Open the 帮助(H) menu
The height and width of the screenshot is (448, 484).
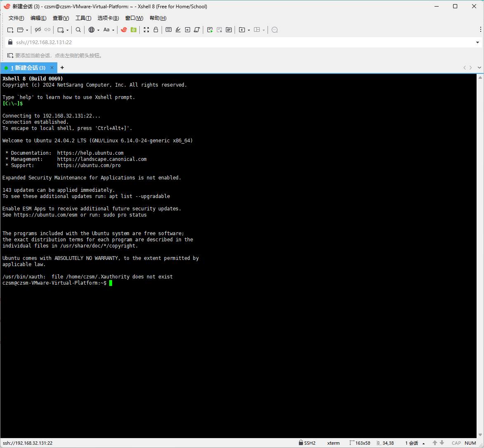158,18
